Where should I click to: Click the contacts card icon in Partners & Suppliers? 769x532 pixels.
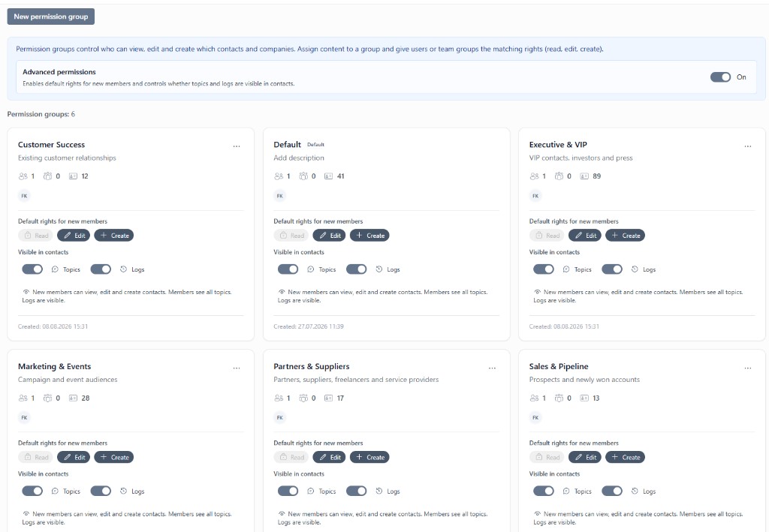pyautogui.click(x=329, y=398)
